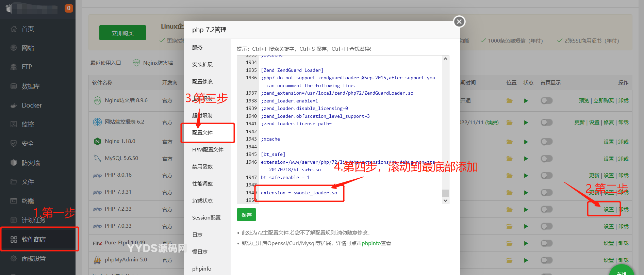Screen dimensions: 644x275
Task: Switch to the 安装扩展 tab
Action: pos(202,65)
